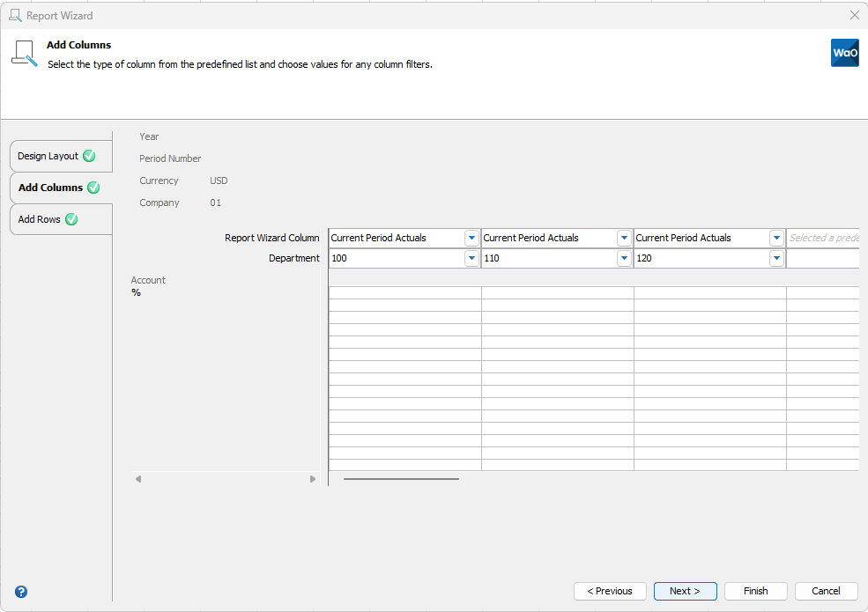Open third Current Period Actuals column dropdown
The height and width of the screenshot is (612, 868).
click(x=776, y=238)
